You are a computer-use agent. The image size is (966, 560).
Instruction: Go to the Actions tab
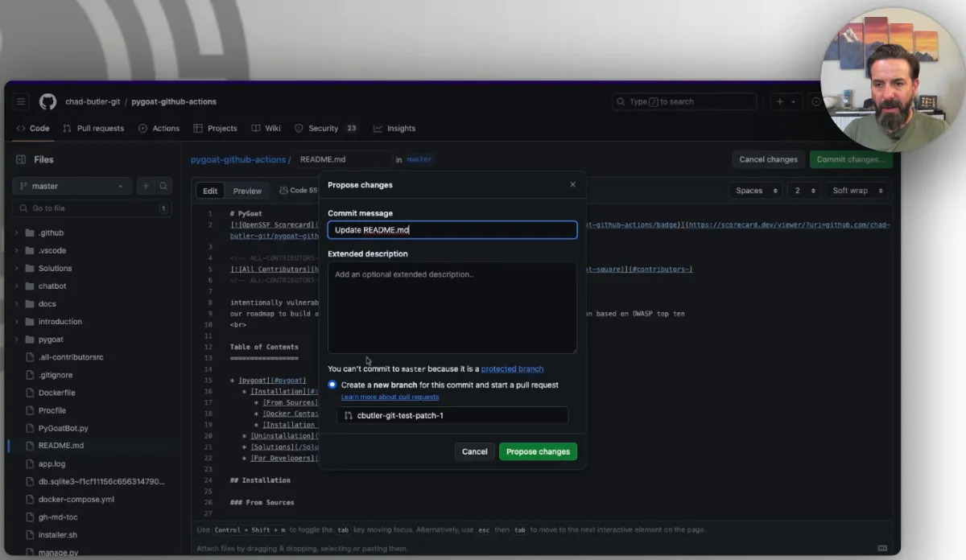[x=159, y=128]
